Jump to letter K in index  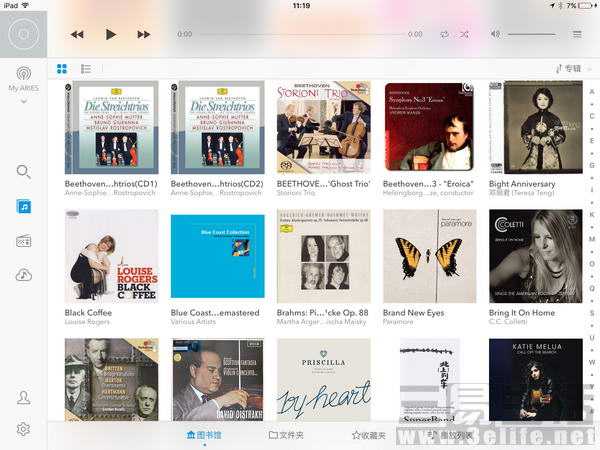tap(592, 215)
